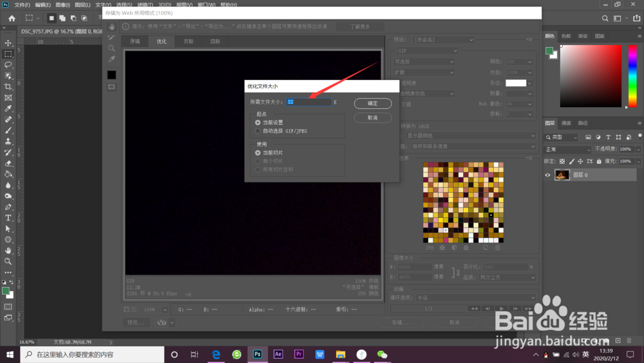Click the 存储... button
The height and width of the screenshot is (363, 644).
point(401,323)
